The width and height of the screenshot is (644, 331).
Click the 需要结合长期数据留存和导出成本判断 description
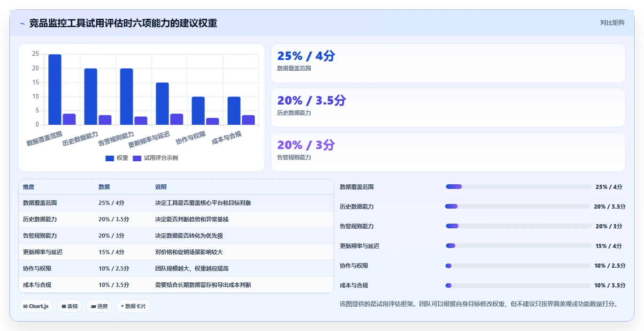click(203, 285)
